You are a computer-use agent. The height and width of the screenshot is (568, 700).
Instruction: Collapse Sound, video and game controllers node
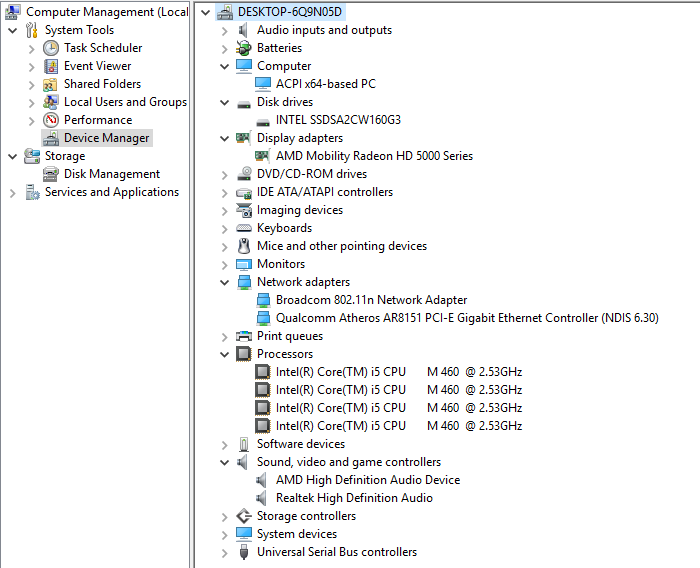pos(225,463)
